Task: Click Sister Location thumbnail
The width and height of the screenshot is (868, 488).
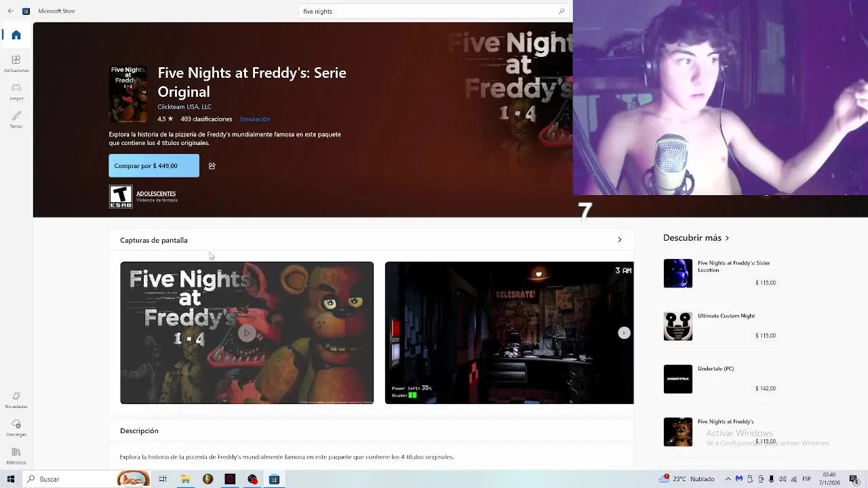Action: click(x=678, y=273)
